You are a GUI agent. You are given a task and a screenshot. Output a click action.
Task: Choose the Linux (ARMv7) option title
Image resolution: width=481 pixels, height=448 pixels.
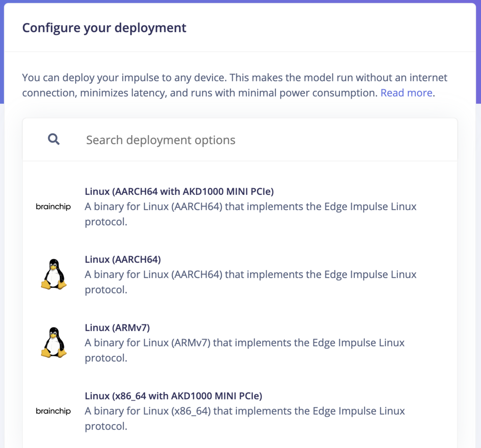coord(117,328)
